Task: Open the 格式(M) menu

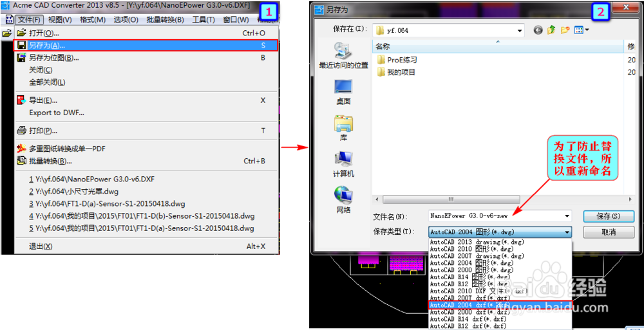Action: 92,20
